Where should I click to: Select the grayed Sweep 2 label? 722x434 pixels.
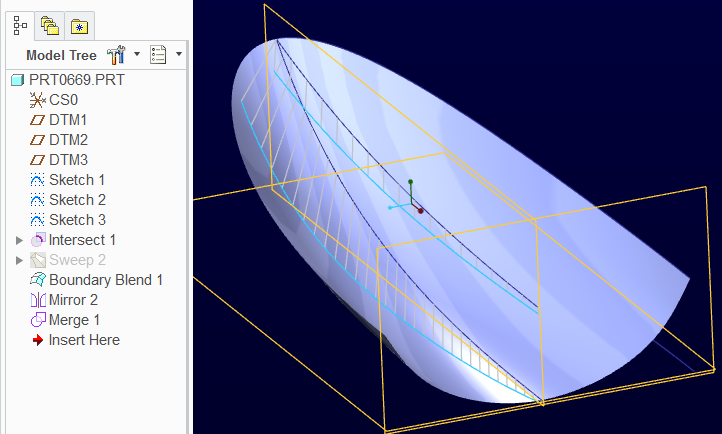click(77, 260)
